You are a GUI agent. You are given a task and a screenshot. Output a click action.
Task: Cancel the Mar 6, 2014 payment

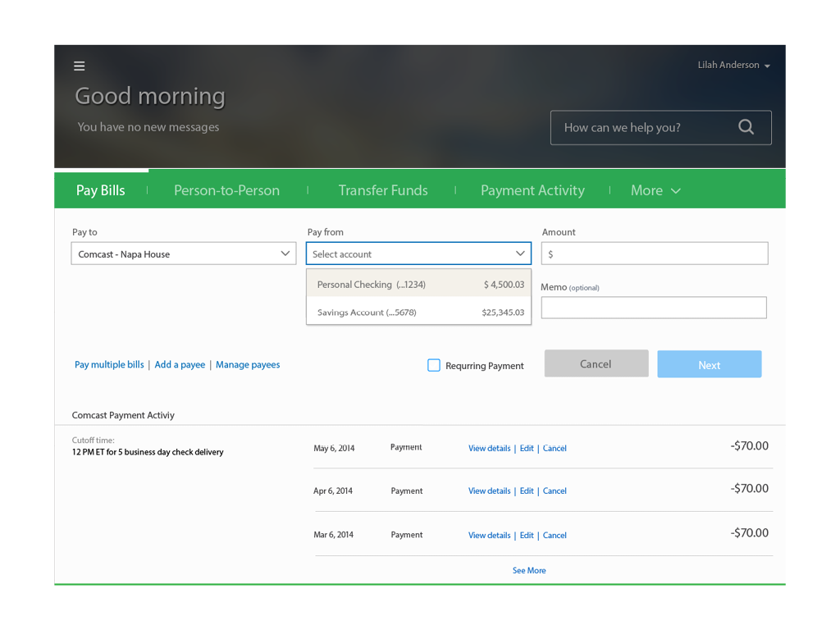pyautogui.click(x=555, y=535)
